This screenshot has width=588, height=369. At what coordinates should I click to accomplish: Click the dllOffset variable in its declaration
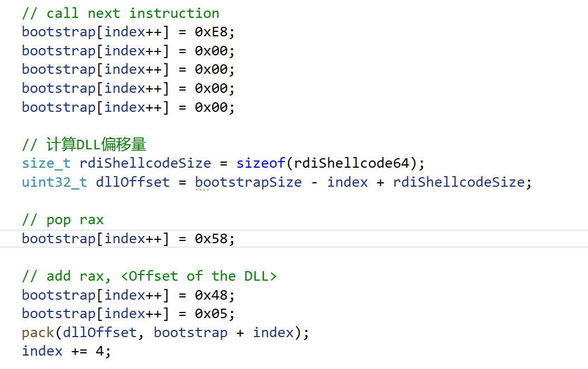click(133, 182)
